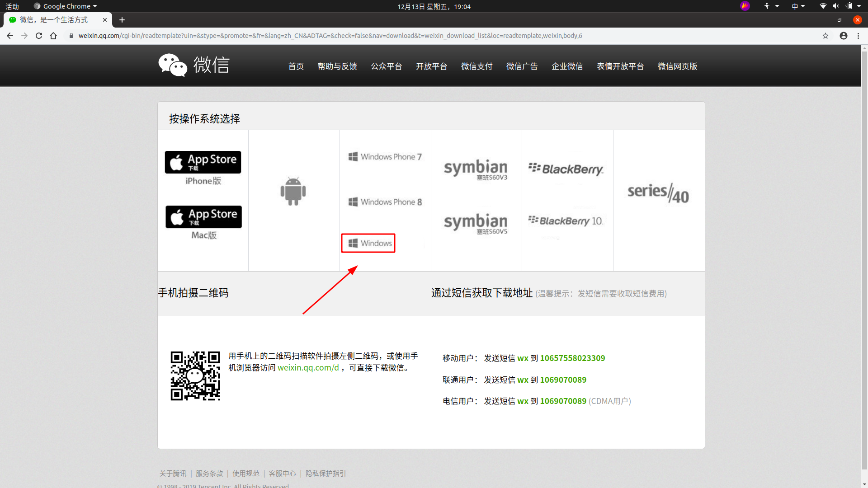Choose the Series 40 download logo
Viewport: 868px width, 488px height.
658,193
